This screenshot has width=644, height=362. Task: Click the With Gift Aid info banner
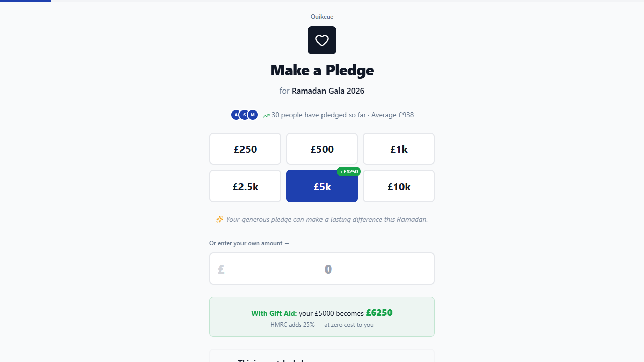322,317
